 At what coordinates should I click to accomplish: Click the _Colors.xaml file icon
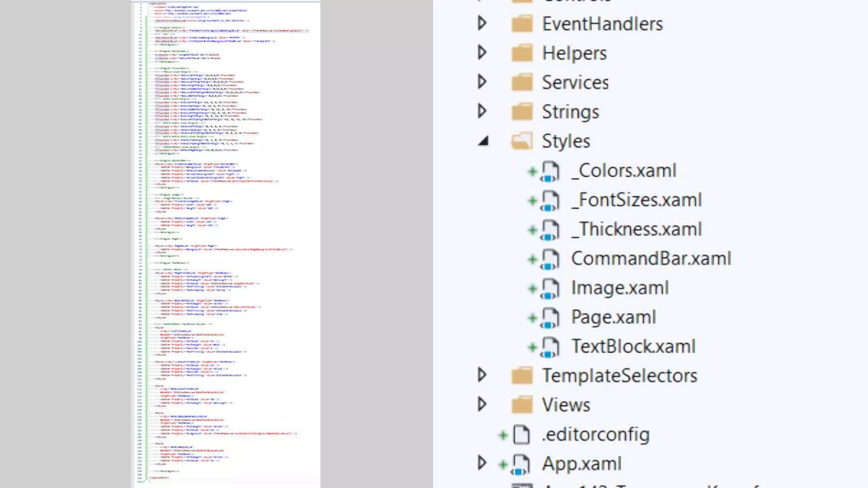(550, 171)
